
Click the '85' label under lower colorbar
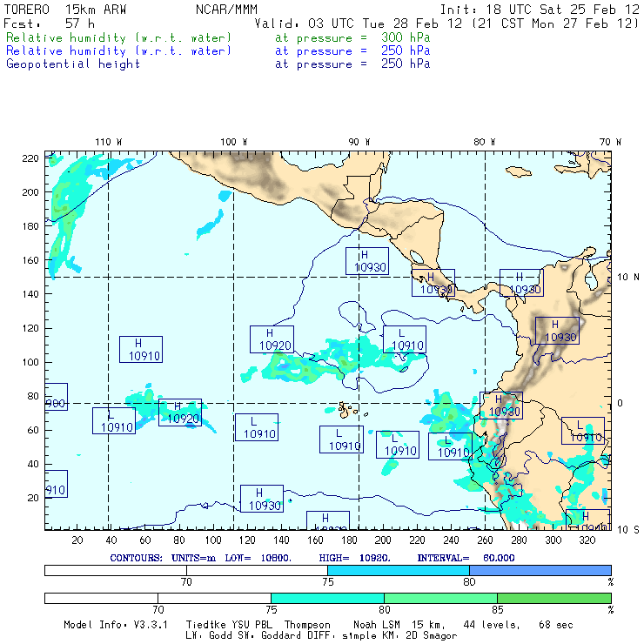[498, 609]
